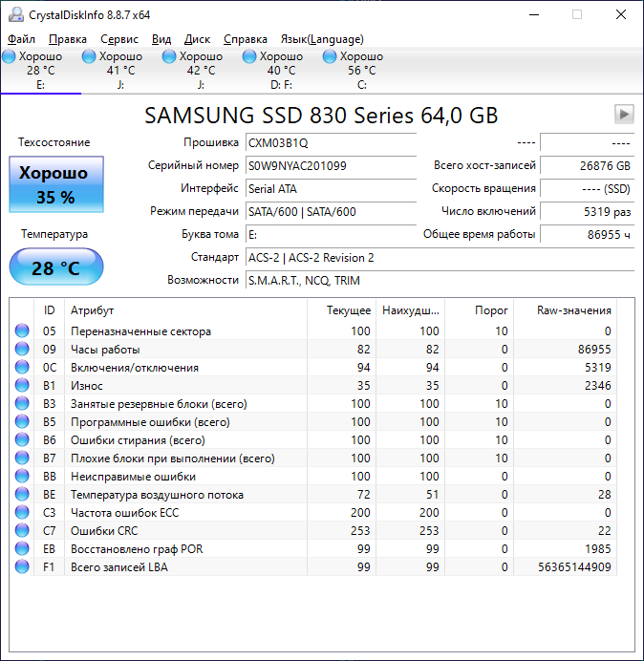Click status icon for attribute BE
Viewport: 644px width, 661px height.
pyautogui.click(x=22, y=494)
